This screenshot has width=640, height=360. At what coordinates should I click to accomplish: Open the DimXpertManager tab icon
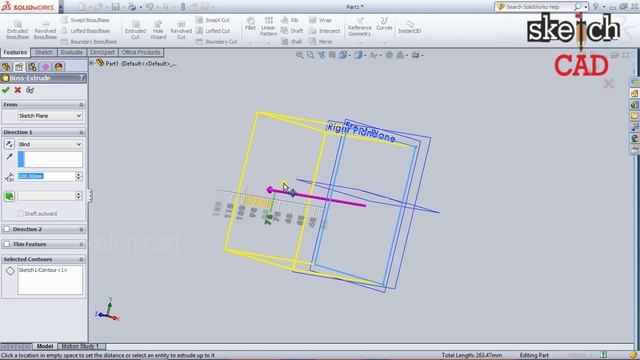(45, 67)
